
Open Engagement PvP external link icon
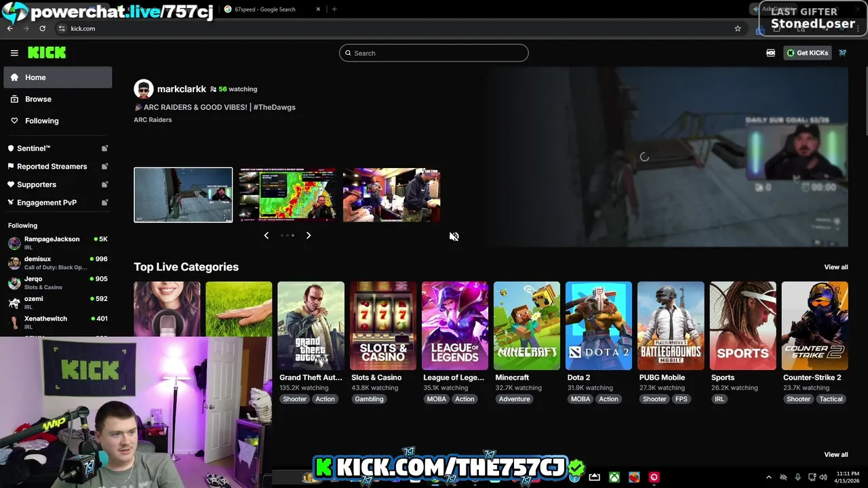pyautogui.click(x=104, y=203)
